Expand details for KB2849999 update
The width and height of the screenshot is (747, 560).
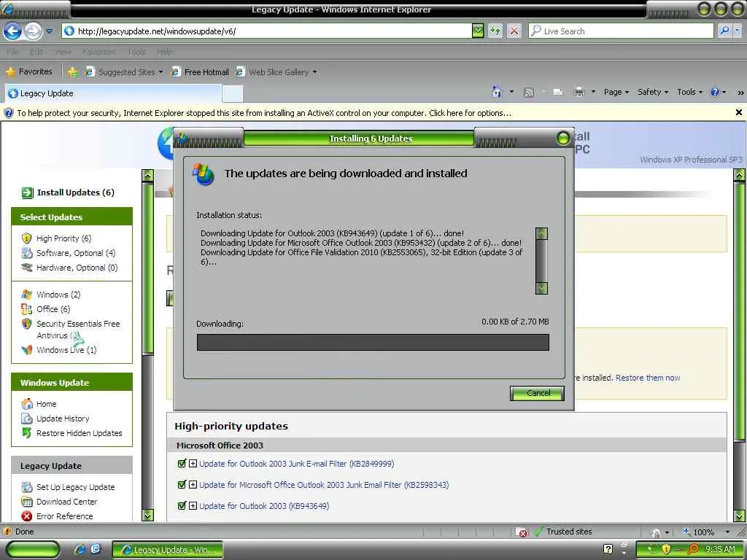point(193,463)
